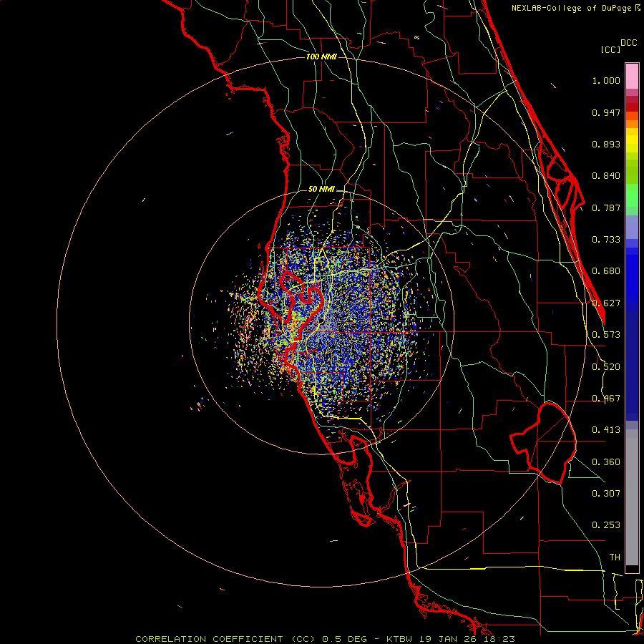This screenshot has width=644, height=644.
Task: Click the 100 NMI range ring label
Action: [321, 57]
